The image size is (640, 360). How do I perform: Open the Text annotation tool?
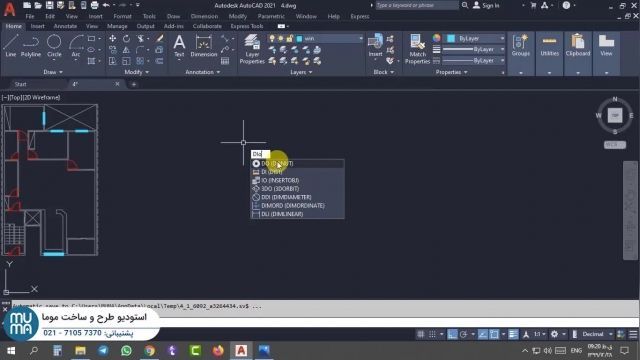(x=179, y=46)
